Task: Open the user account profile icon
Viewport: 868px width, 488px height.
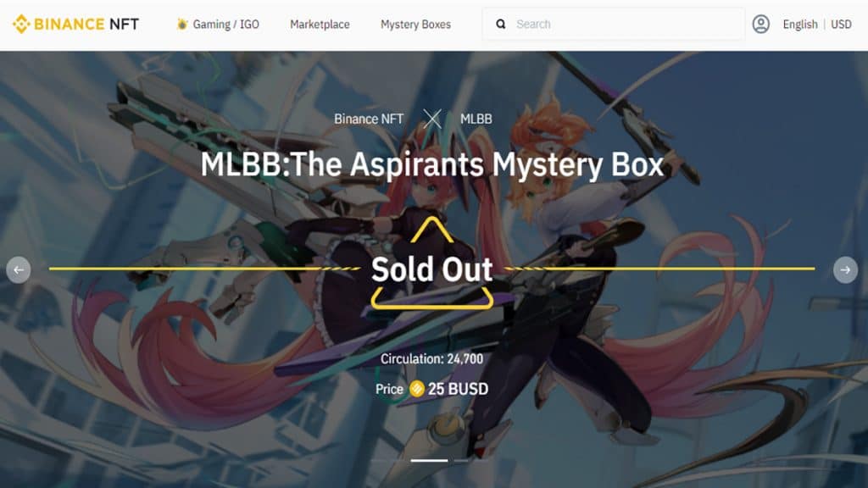Action: (x=761, y=24)
